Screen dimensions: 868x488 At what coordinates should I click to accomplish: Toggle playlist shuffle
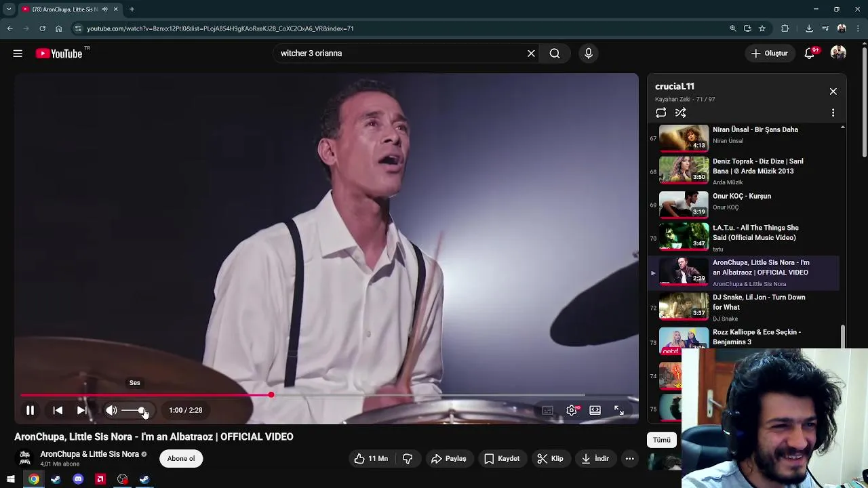[x=681, y=113]
